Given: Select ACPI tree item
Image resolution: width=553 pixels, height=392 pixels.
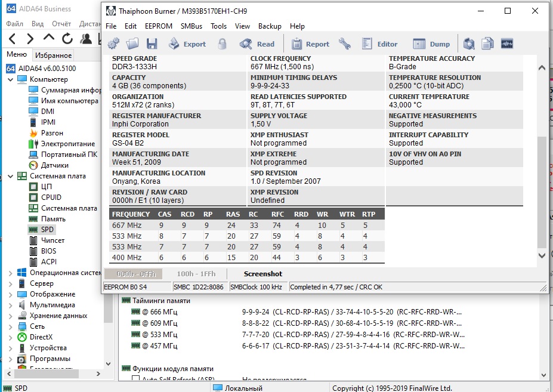Looking at the screenshot, I should (x=43, y=262).
